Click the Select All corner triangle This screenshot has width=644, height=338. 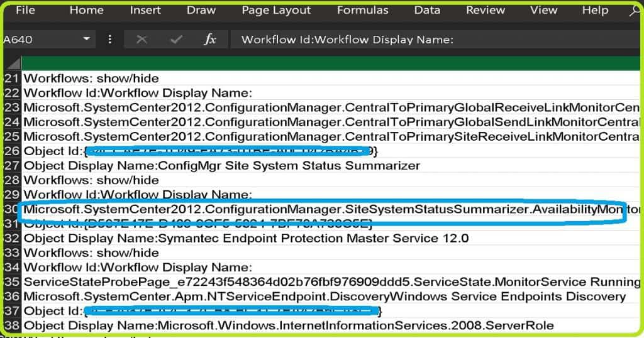click(x=13, y=63)
